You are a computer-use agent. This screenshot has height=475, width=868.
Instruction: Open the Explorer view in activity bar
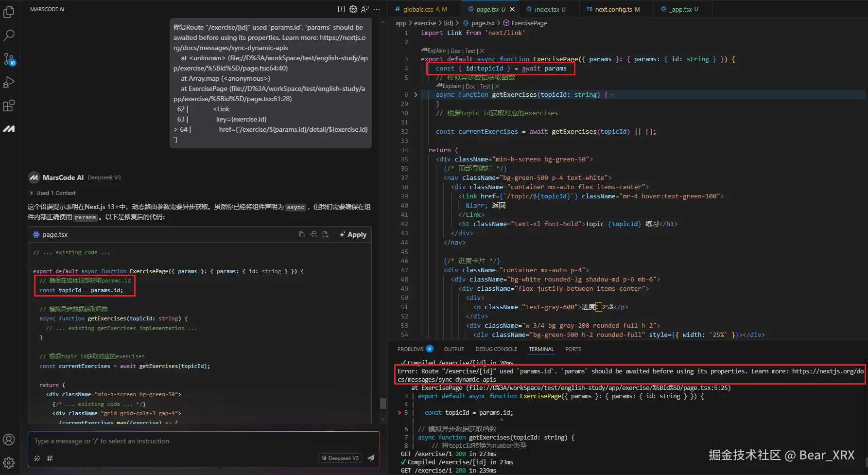[9, 12]
